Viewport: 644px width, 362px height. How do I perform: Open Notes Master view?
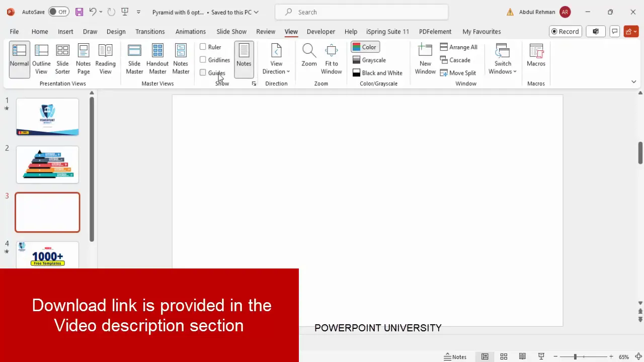(x=181, y=59)
